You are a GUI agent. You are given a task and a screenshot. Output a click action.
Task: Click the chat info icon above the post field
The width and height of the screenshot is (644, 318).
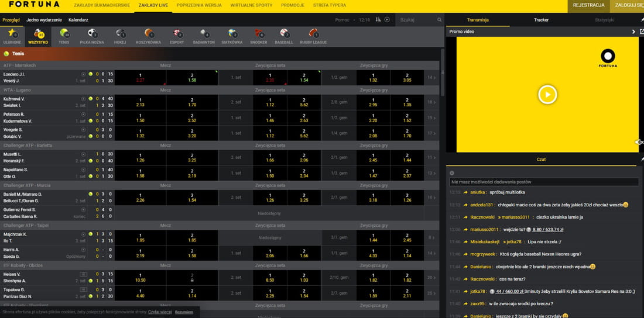click(452, 173)
